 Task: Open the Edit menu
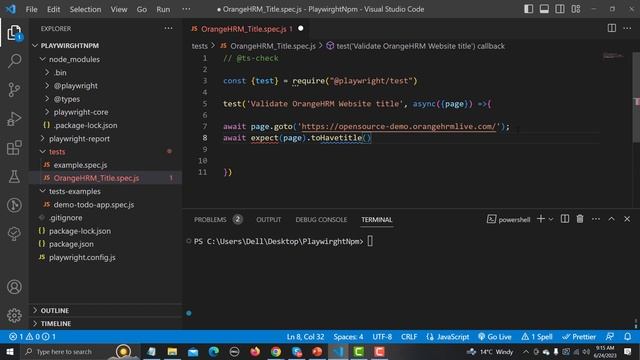coord(53,9)
